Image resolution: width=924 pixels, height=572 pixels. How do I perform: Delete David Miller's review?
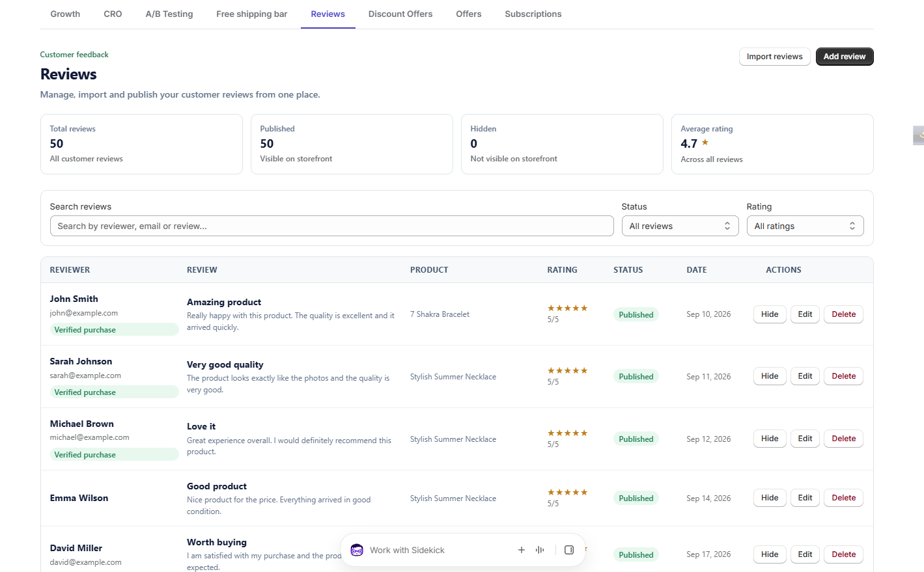tap(844, 554)
